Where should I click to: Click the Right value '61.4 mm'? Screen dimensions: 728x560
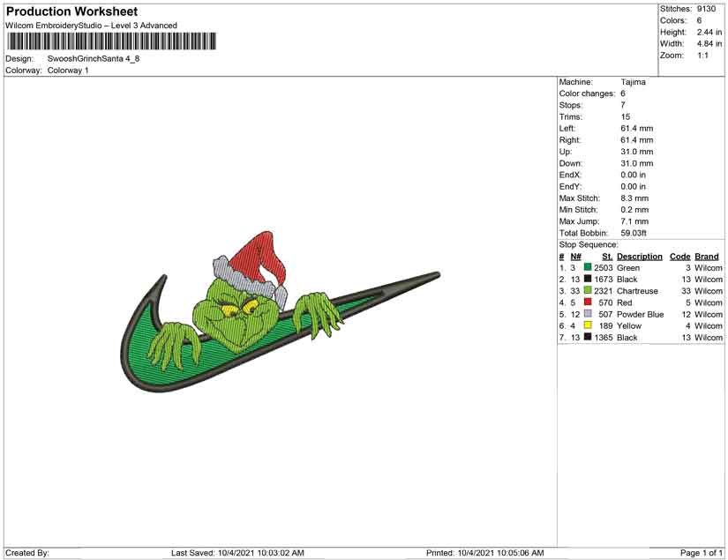click(636, 140)
